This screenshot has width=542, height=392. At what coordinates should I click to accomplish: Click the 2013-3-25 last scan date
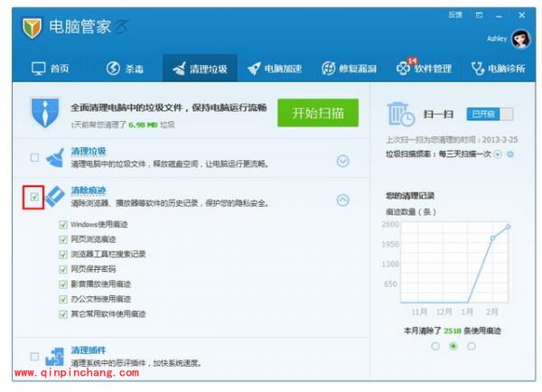pyautogui.click(x=500, y=140)
